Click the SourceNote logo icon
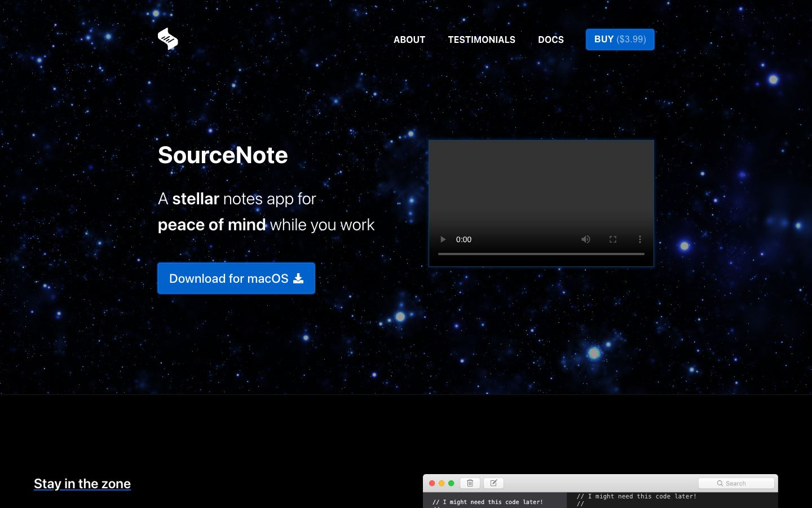This screenshot has height=508, width=812. click(x=168, y=39)
